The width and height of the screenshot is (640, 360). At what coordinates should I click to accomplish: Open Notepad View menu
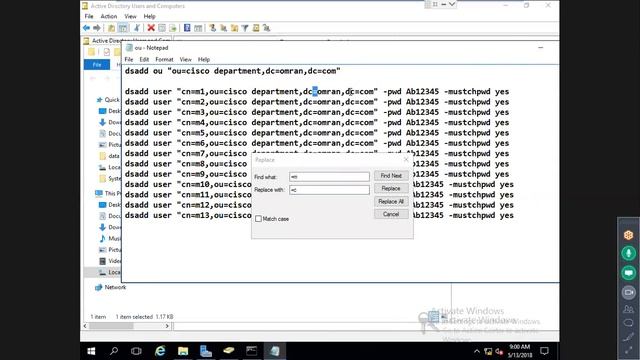pyautogui.click(x=185, y=60)
